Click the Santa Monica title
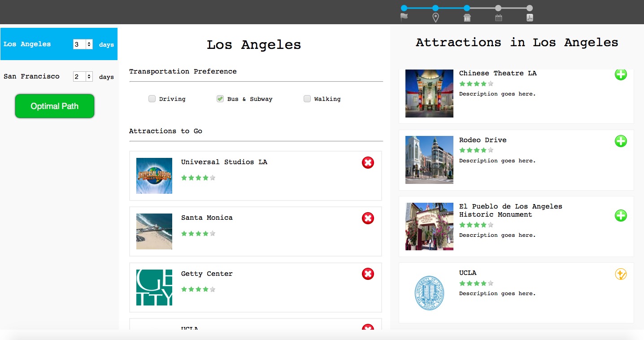 pos(207,218)
